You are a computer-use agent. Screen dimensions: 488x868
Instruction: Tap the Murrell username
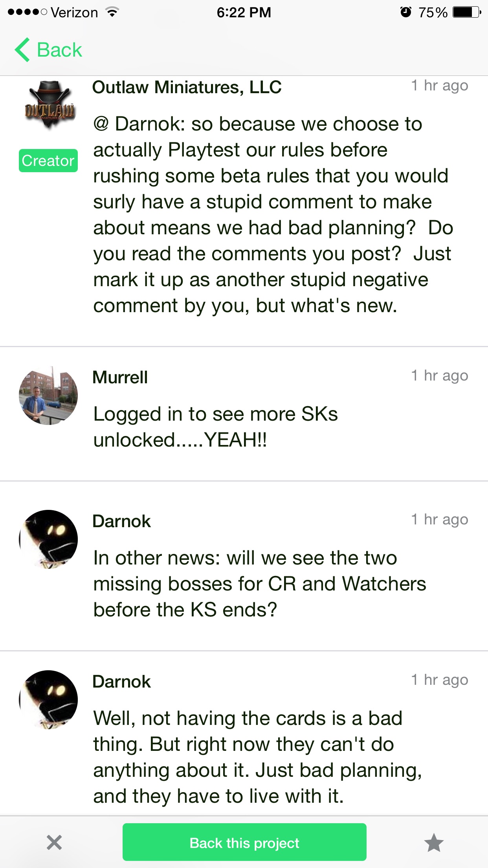click(x=120, y=377)
